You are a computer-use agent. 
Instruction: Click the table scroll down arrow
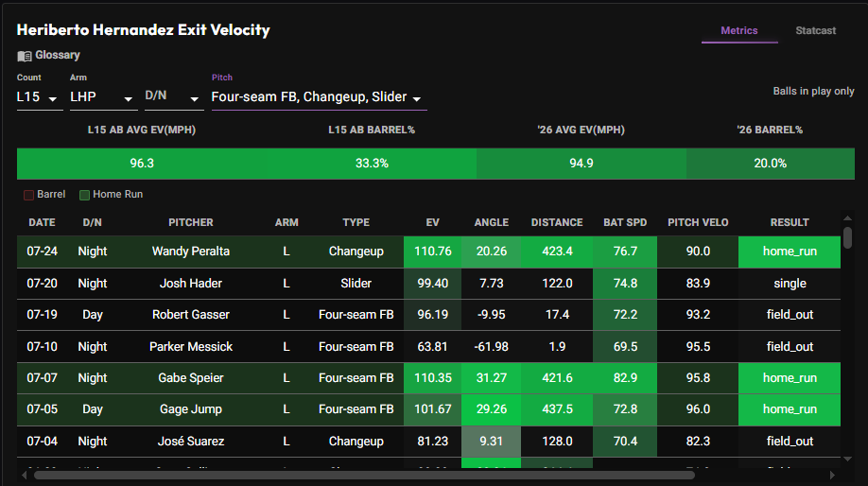click(x=847, y=459)
